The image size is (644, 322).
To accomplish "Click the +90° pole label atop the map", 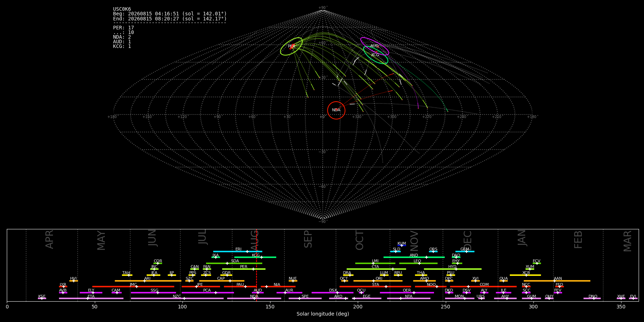I will click(x=323, y=8).
